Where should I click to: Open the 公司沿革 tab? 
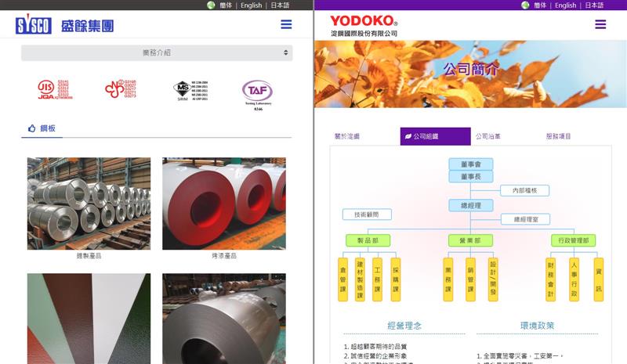tap(487, 136)
